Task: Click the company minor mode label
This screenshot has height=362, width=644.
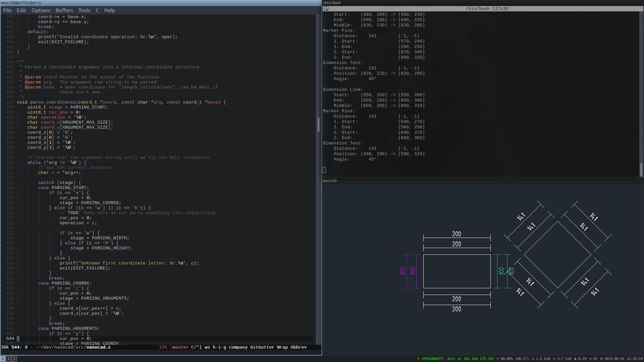Action: (237, 347)
